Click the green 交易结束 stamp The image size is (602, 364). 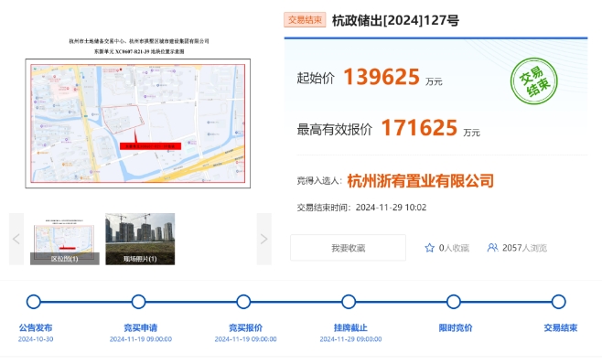[533, 81]
